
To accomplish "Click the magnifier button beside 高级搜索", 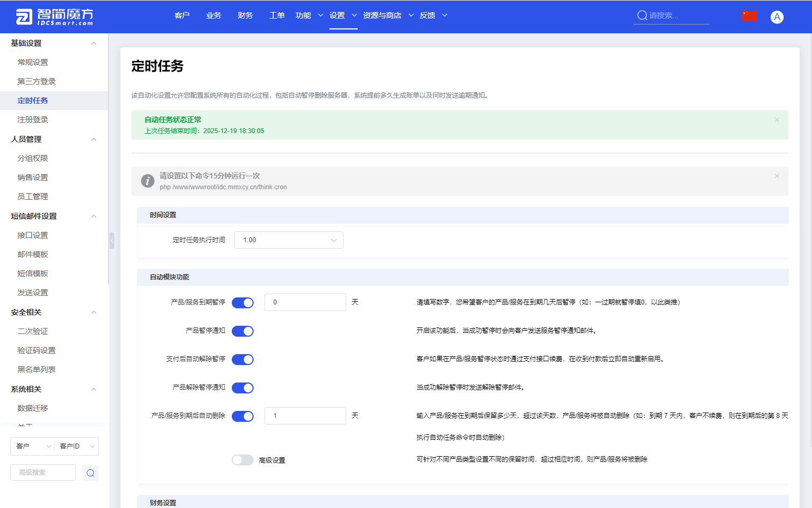I will point(91,473).
